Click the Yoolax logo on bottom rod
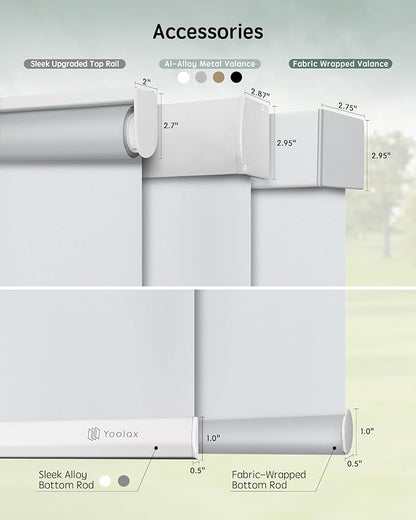This screenshot has width=416, height=520. point(113,434)
